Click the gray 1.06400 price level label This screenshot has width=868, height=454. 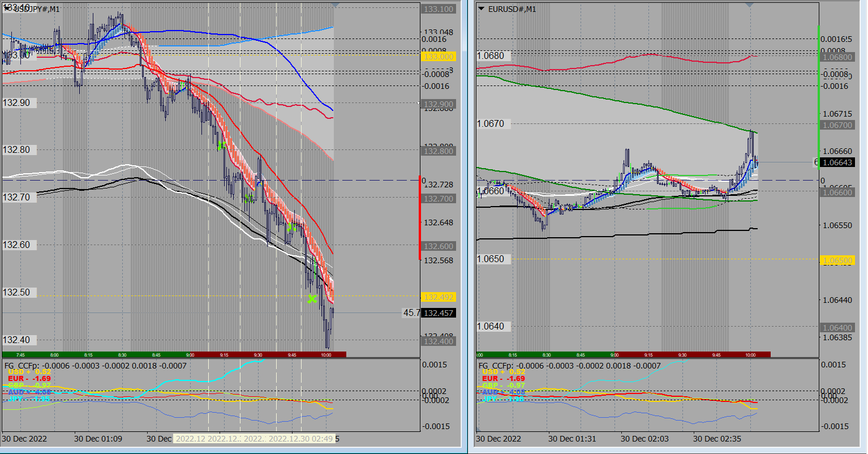pos(836,328)
